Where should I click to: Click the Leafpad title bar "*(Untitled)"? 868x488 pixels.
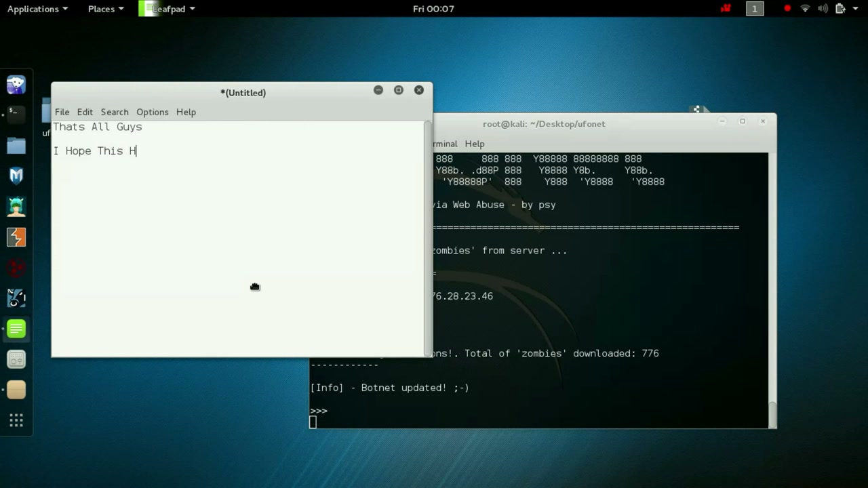tap(243, 93)
